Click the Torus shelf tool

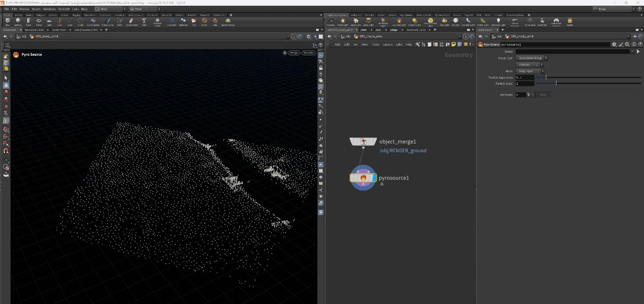click(x=39, y=21)
